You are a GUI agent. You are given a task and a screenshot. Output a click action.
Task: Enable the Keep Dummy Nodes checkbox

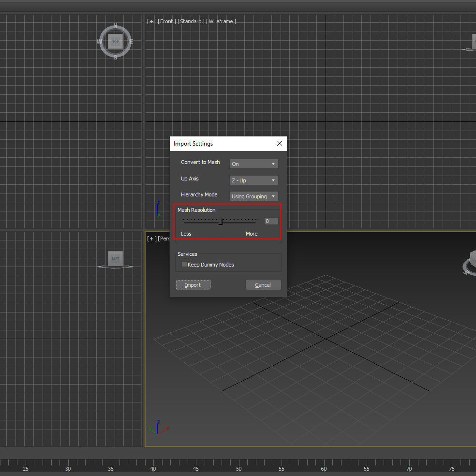[184, 265]
